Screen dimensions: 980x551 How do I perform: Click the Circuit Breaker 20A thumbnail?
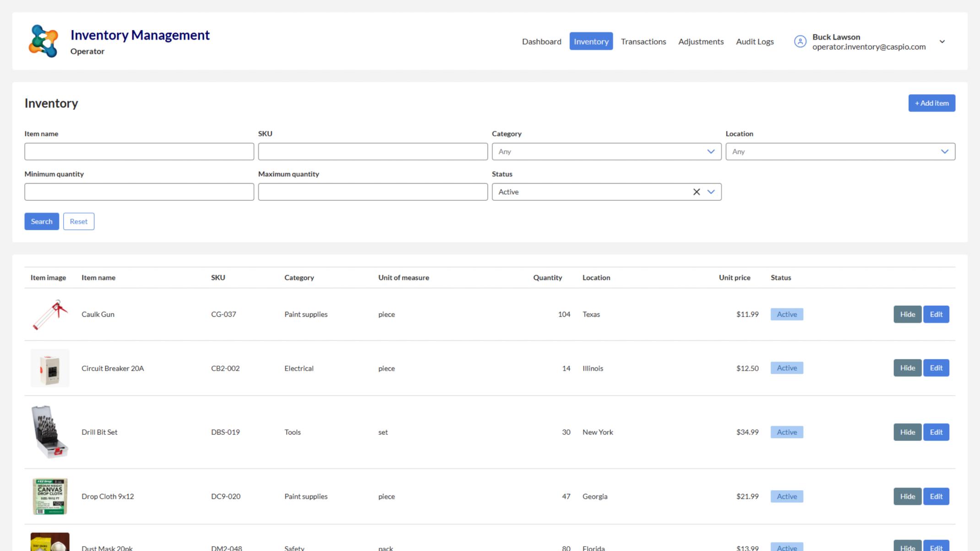[49, 368]
